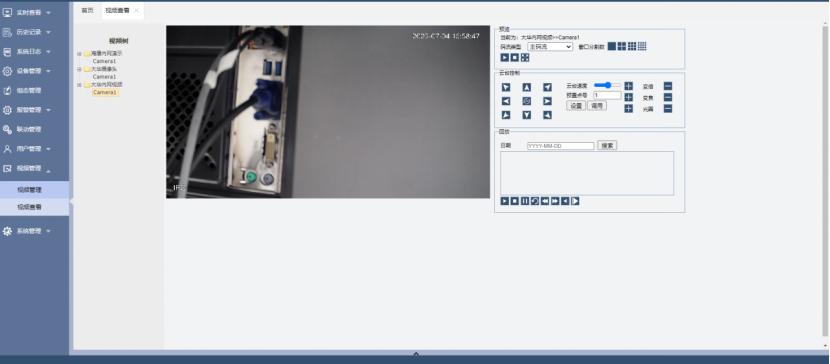
Task: Click the 搜索 button beside the date field
Action: point(607,145)
